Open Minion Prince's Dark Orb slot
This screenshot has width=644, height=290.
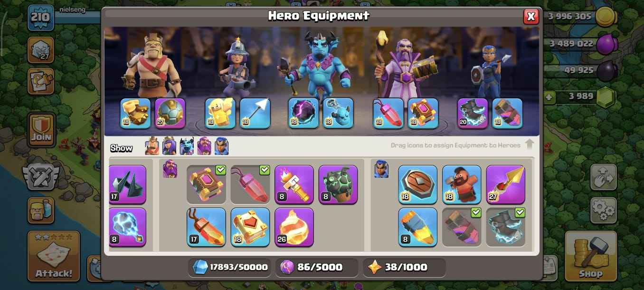pos(303,113)
